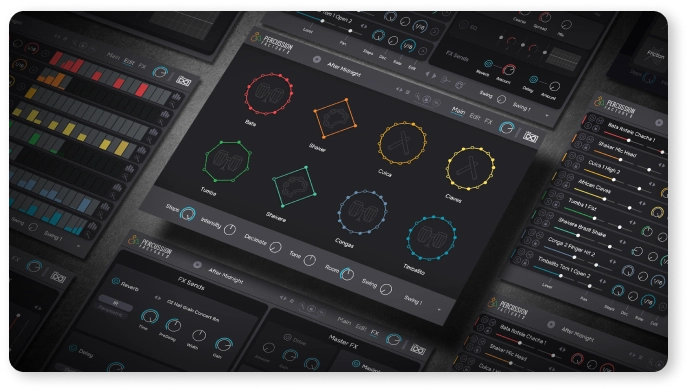Select the teal Shekere diamond icon

294,187
